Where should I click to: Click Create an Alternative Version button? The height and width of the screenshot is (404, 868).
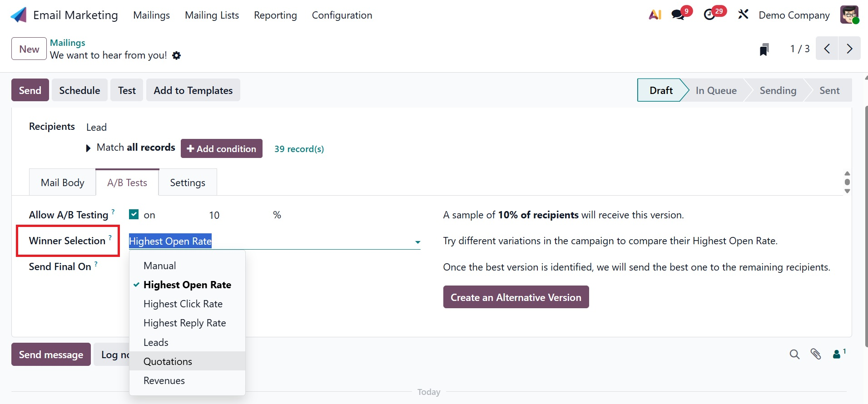(516, 297)
